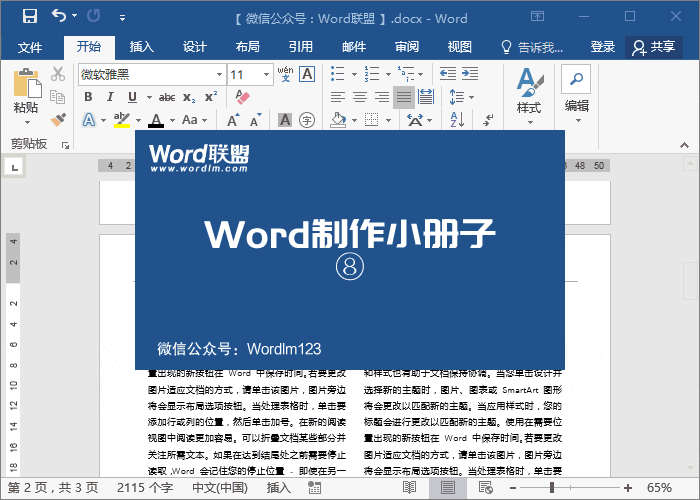Click the 告诉我 search box

click(x=532, y=47)
